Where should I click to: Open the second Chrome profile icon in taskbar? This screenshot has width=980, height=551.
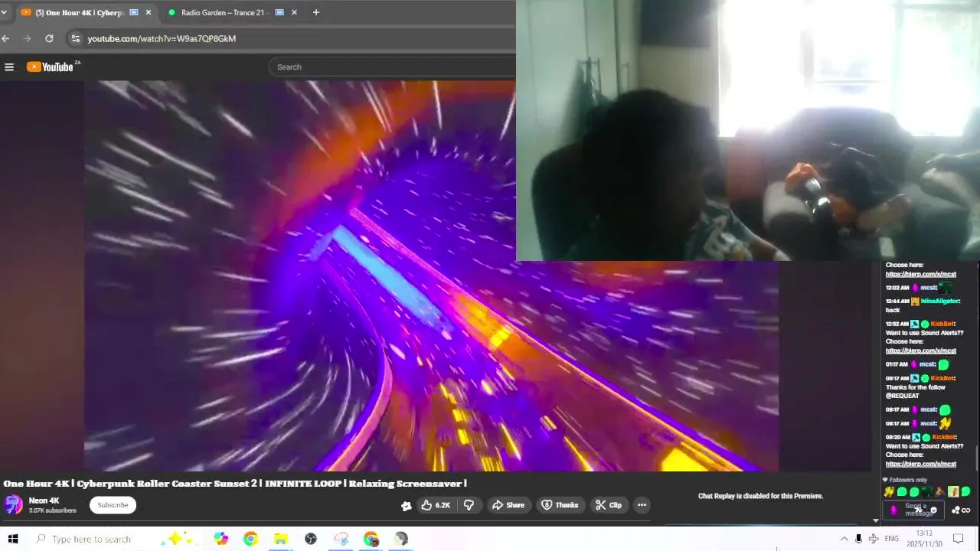click(371, 539)
